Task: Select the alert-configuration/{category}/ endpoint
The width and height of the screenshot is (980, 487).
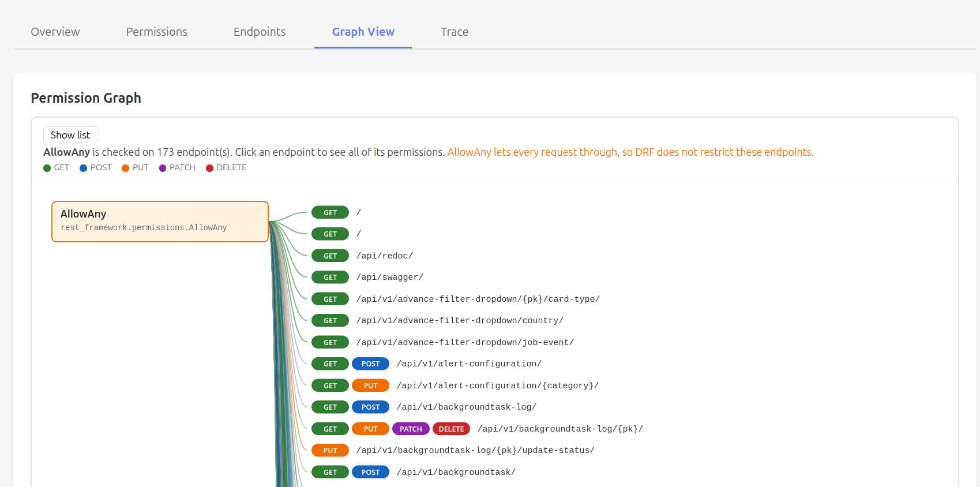Action: pyautogui.click(x=498, y=385)
